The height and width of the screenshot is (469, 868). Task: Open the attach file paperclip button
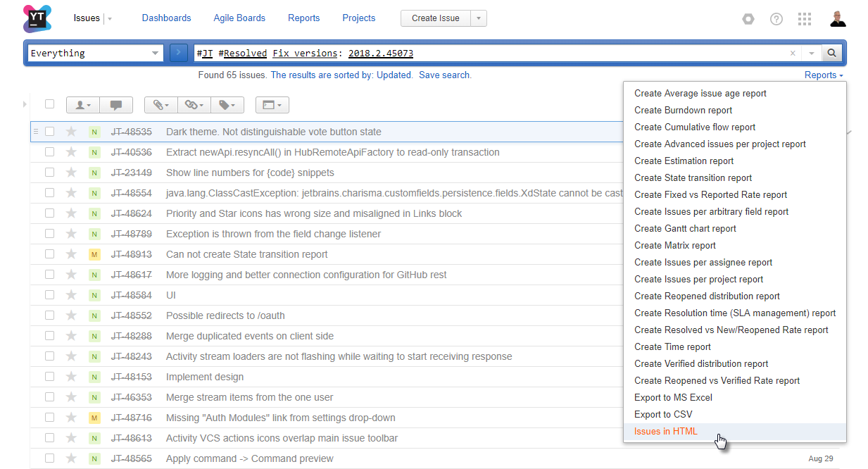[161, 105]
